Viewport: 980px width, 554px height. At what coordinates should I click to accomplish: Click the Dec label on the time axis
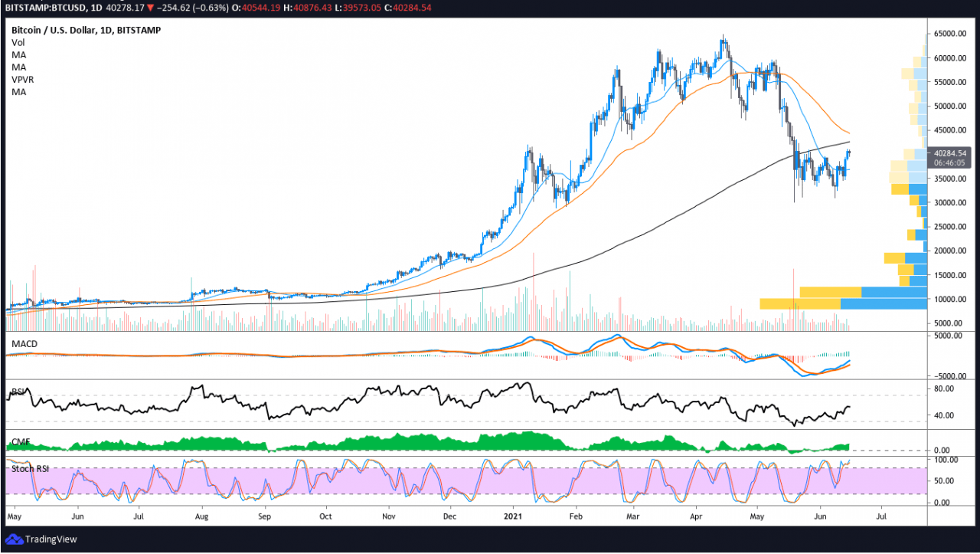(x=450, y=518)
